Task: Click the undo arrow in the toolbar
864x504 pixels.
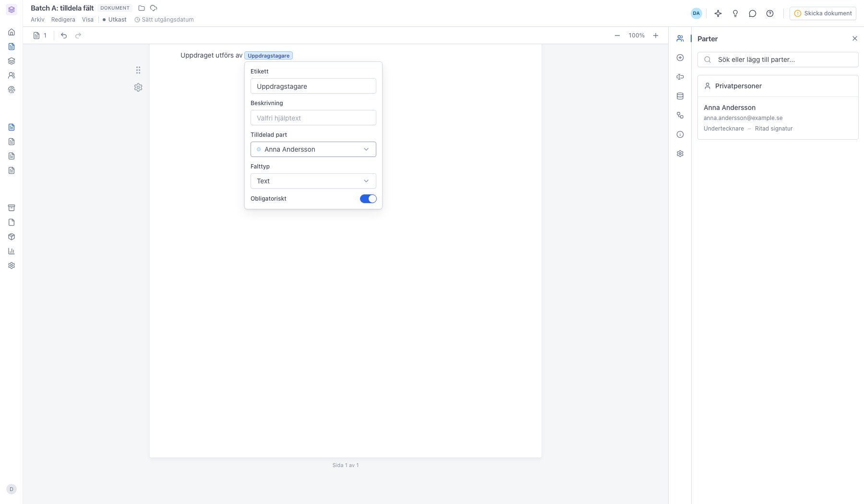Action: point(64,36)
